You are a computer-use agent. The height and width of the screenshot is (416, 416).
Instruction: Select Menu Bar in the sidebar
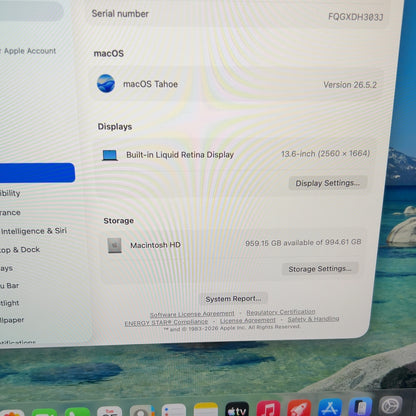(10, 286)
